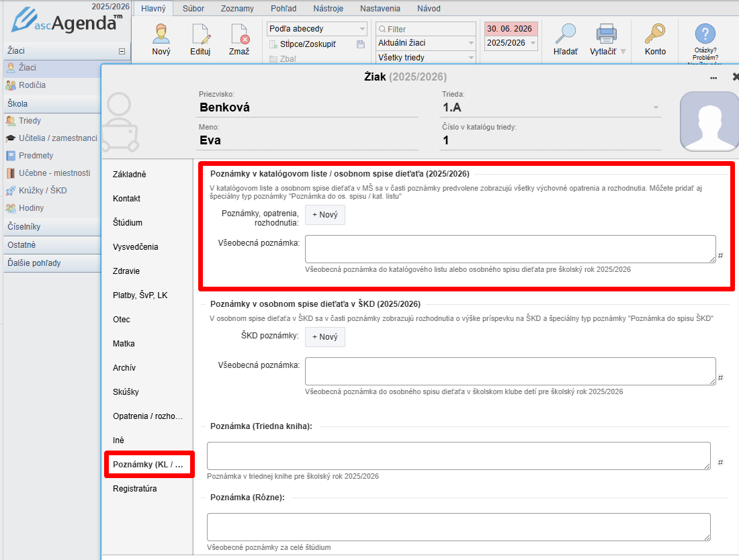The width and height of the screenshot is (739, 560).
Task: Open Vytlačiť dropdown arrow
Action: click(623, 52)
